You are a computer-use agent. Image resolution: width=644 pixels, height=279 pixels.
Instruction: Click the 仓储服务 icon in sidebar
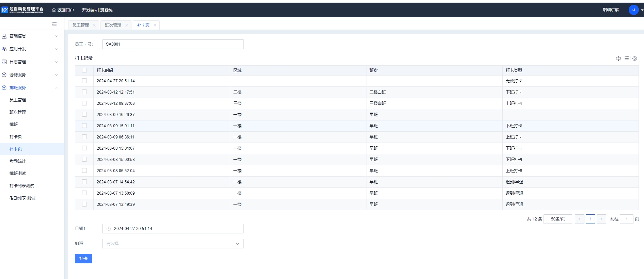[4, 75]
